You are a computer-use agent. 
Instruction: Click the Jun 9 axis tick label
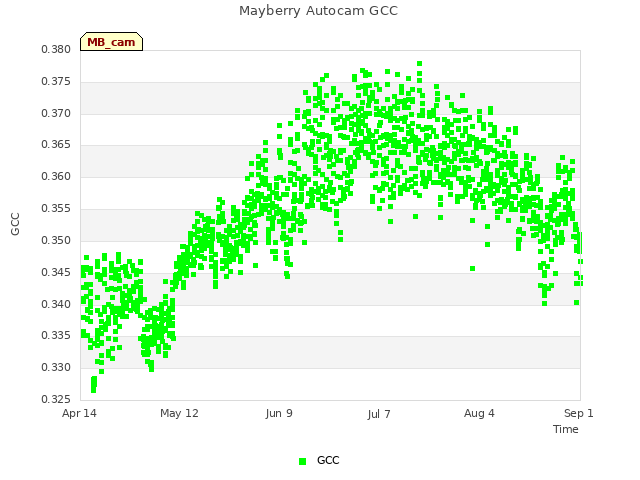click(x=279, y=413)
